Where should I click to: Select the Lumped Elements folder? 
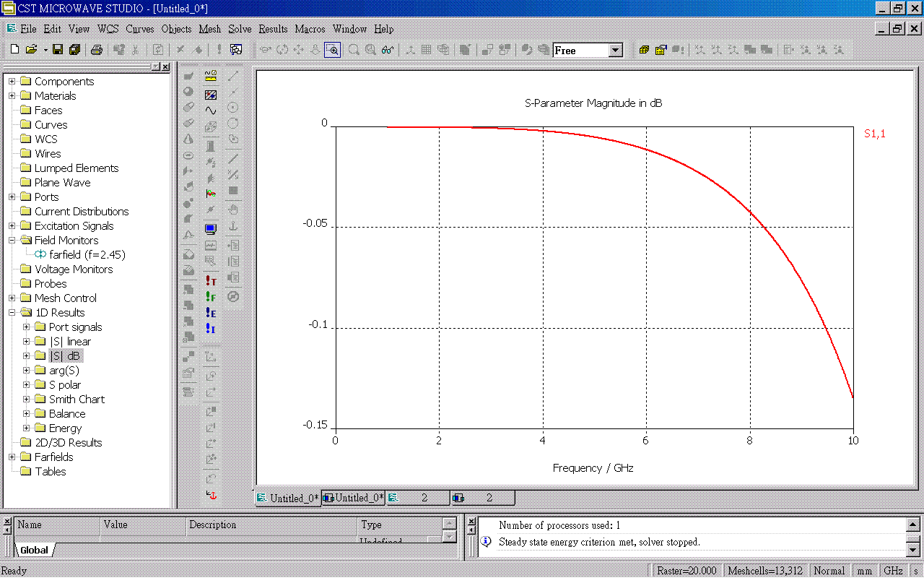tap(77, 168)
